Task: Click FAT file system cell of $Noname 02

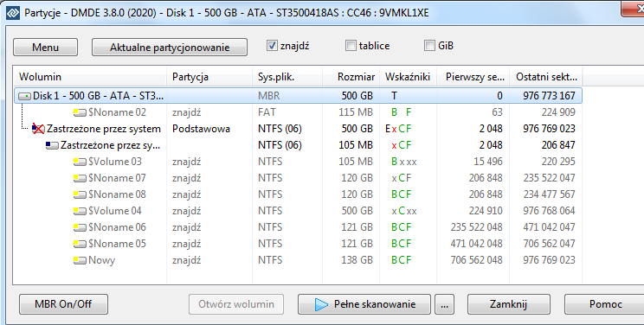Action: [267, 112]
